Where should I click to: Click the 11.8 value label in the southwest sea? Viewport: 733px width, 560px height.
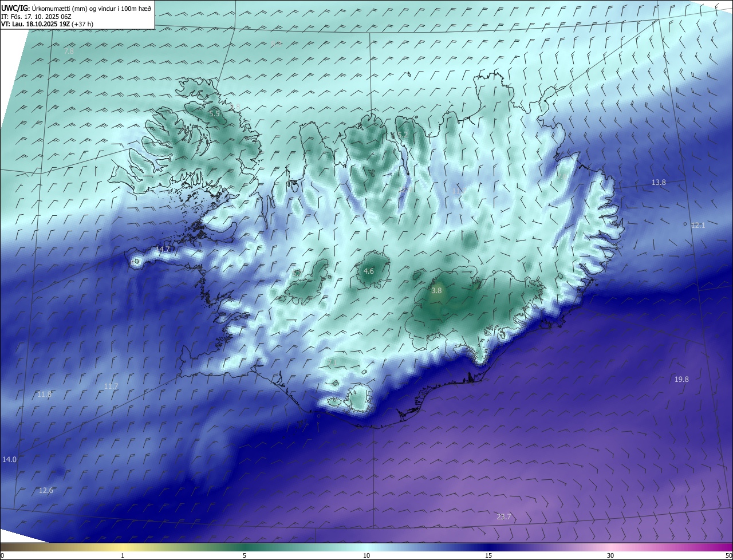[x=44, y=394]
